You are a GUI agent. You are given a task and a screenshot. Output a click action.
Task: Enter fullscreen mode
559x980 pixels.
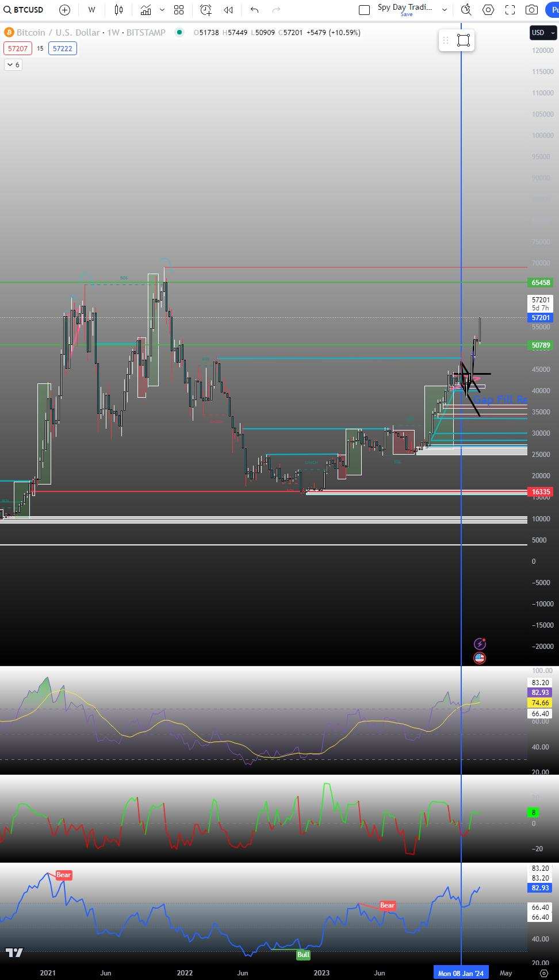(x=510, y=10)
